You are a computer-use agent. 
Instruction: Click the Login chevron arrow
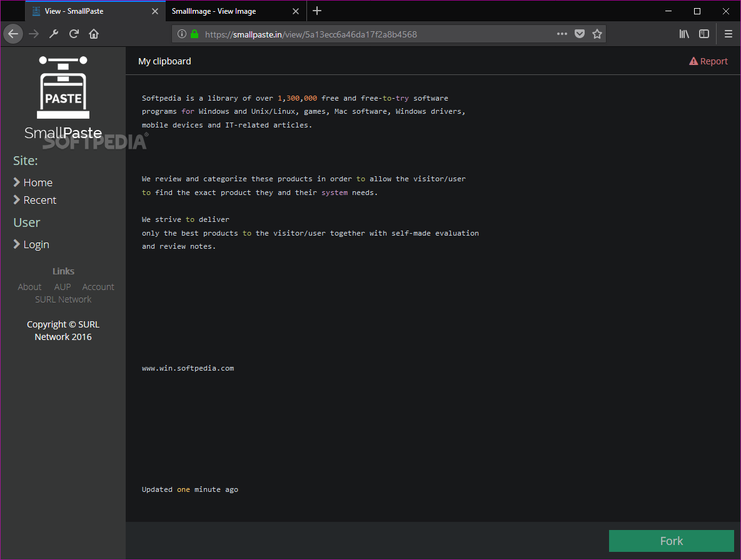pos(16,244)
